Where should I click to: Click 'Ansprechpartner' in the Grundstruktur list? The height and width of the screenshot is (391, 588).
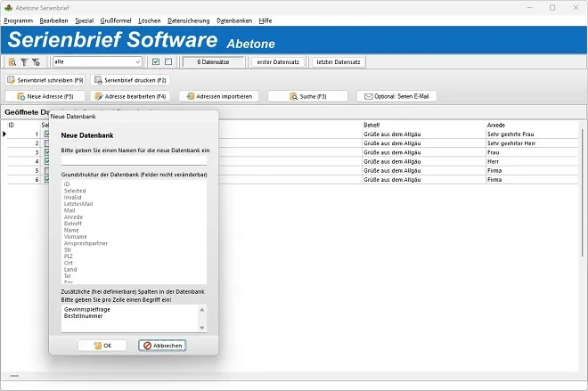86,243
